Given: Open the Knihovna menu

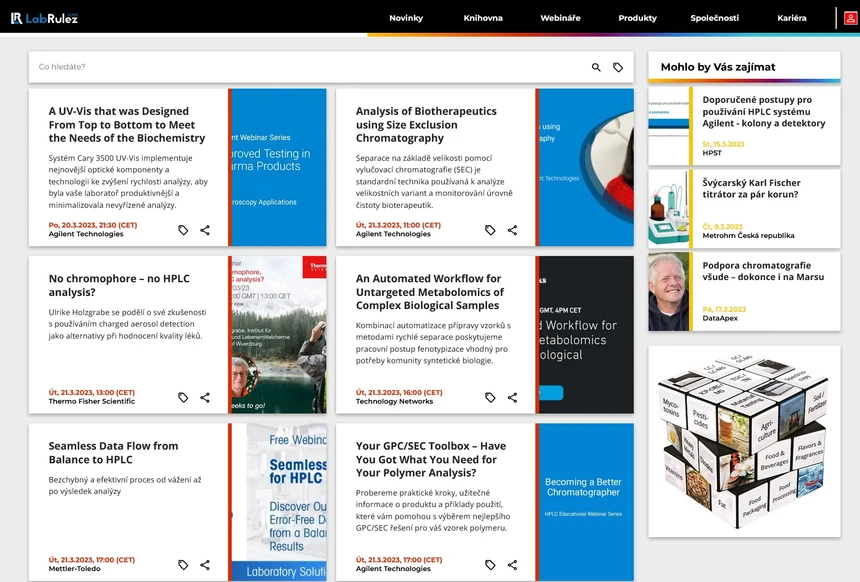Looking at the screenshot, I should 483,18.
